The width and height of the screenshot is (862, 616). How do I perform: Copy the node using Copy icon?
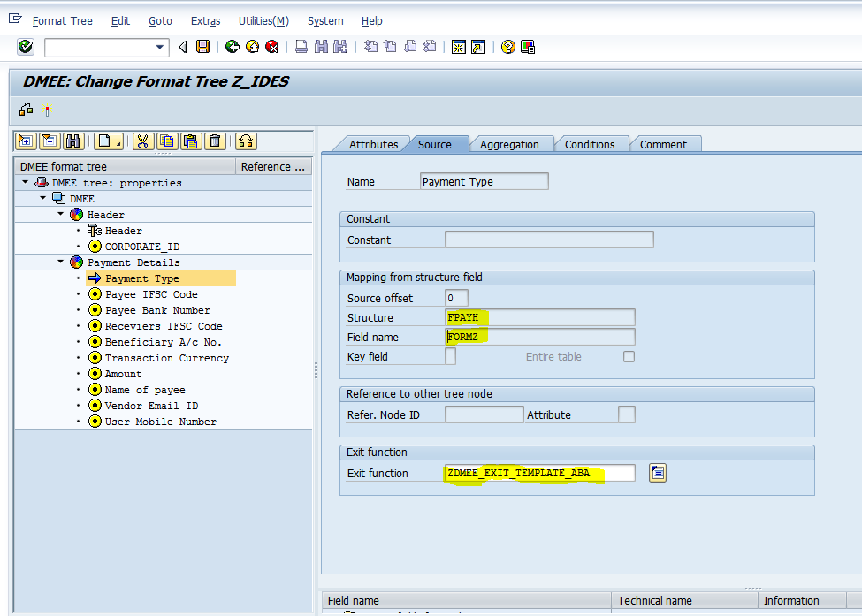168,141
